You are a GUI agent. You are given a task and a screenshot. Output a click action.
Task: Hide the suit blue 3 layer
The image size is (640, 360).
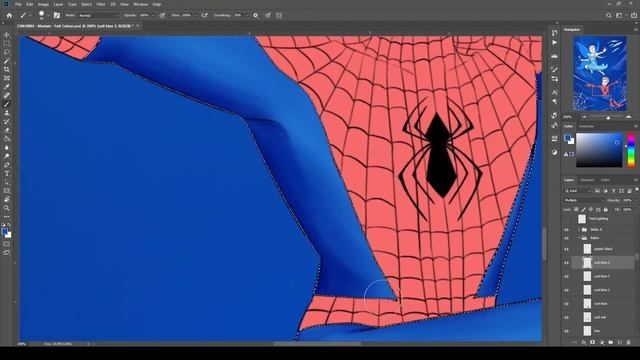pos(567,263)
